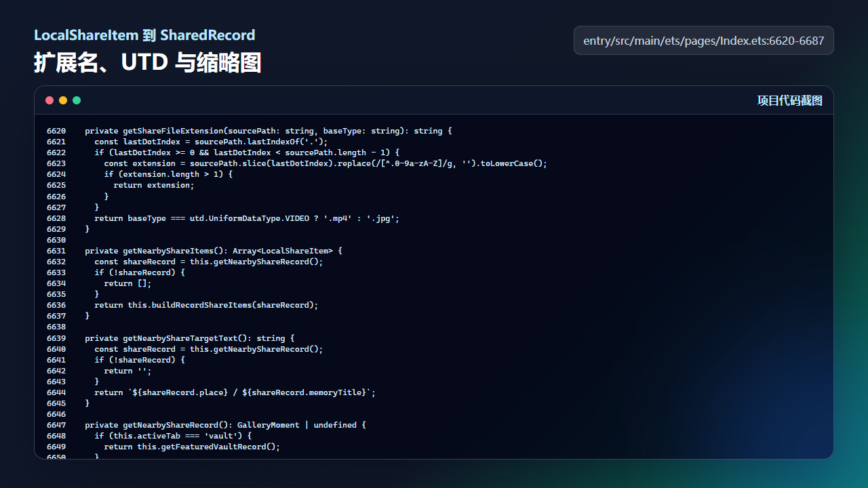
Task: Click the return this.getFeaturedVaultRecord line
Action: coord(192,447)
